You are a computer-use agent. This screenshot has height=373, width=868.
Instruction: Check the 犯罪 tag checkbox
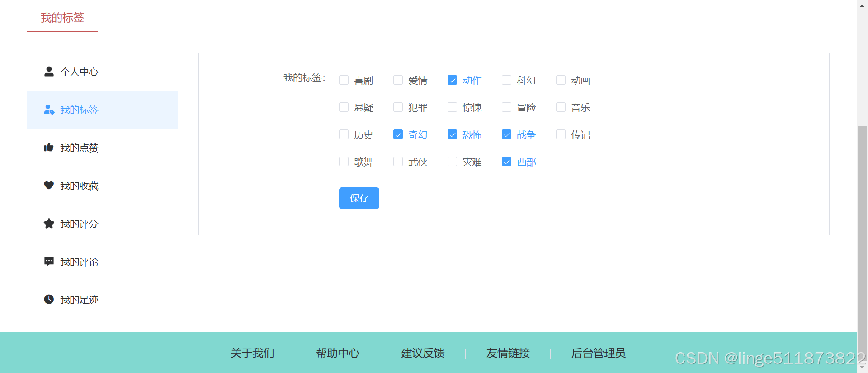[x=398, y=107]
